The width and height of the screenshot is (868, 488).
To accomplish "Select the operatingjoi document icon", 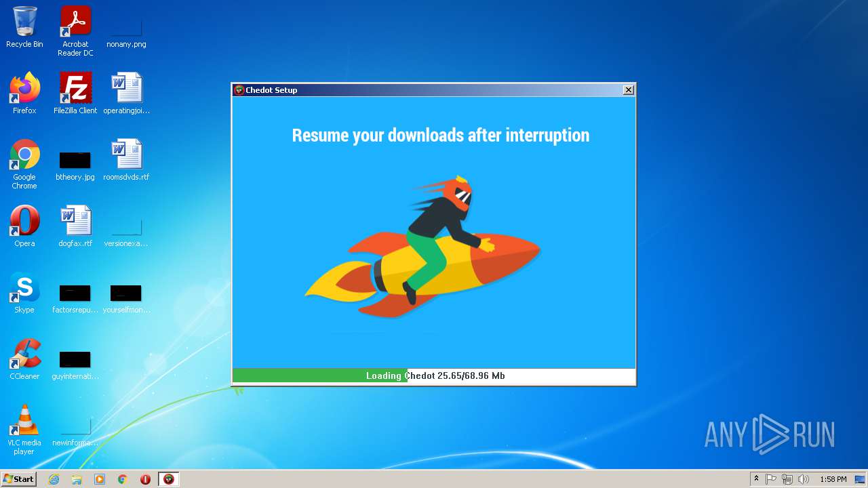I will 126,94.
